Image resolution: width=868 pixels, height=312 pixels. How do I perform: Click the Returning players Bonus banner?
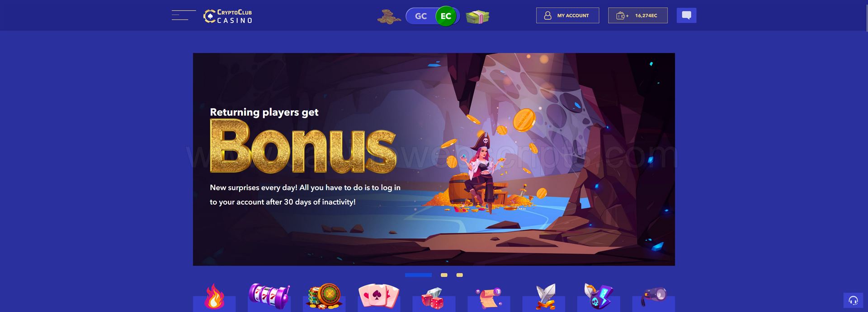(434, 159)
